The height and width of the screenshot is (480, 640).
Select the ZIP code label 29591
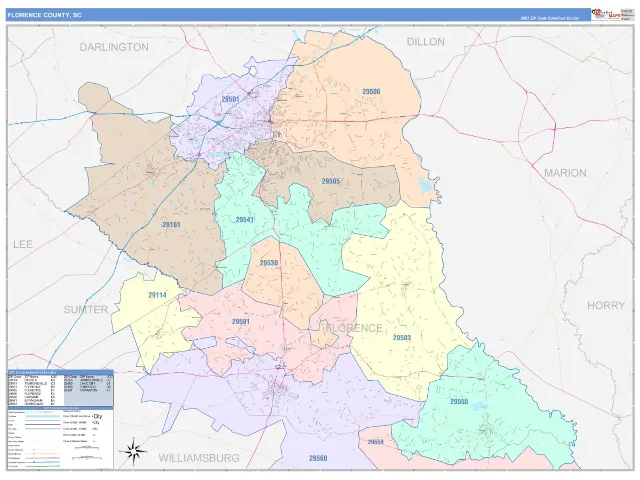[x=241, y=321]
